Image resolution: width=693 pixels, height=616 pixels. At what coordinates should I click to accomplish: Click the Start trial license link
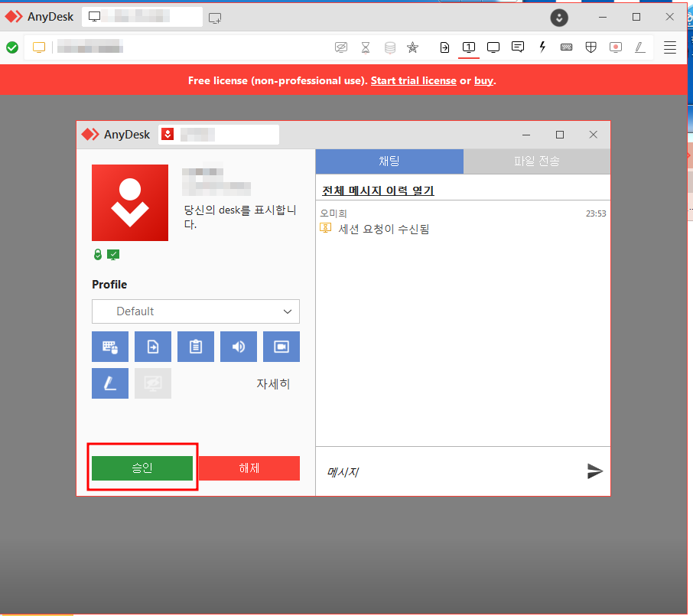coord(413,80)
